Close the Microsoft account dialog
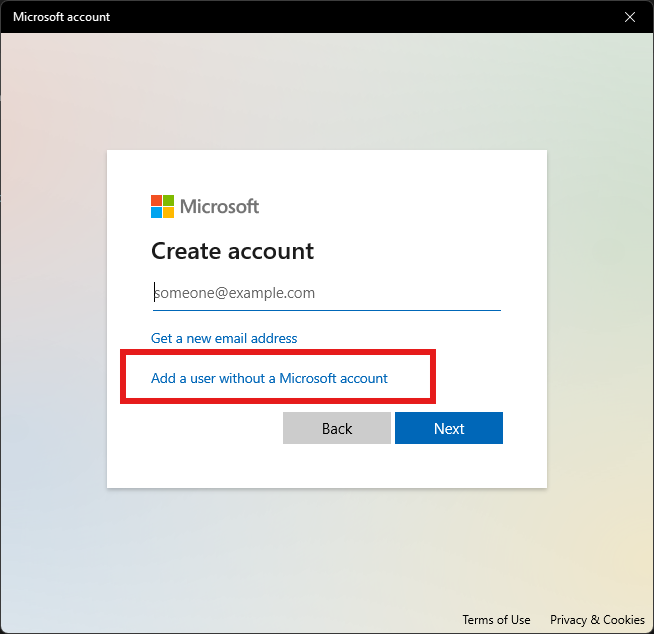The height and width of the screenshot is (634, 654). (x=630, y=17)
